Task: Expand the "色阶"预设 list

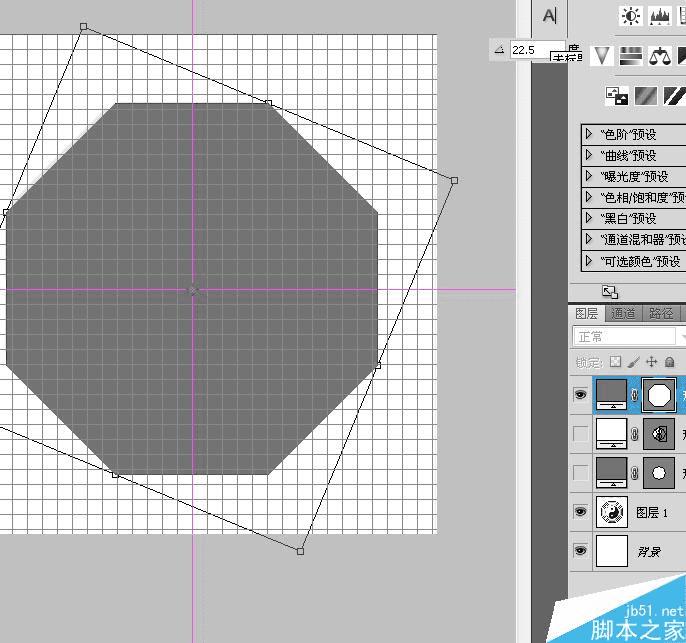Action: (590, 134)
